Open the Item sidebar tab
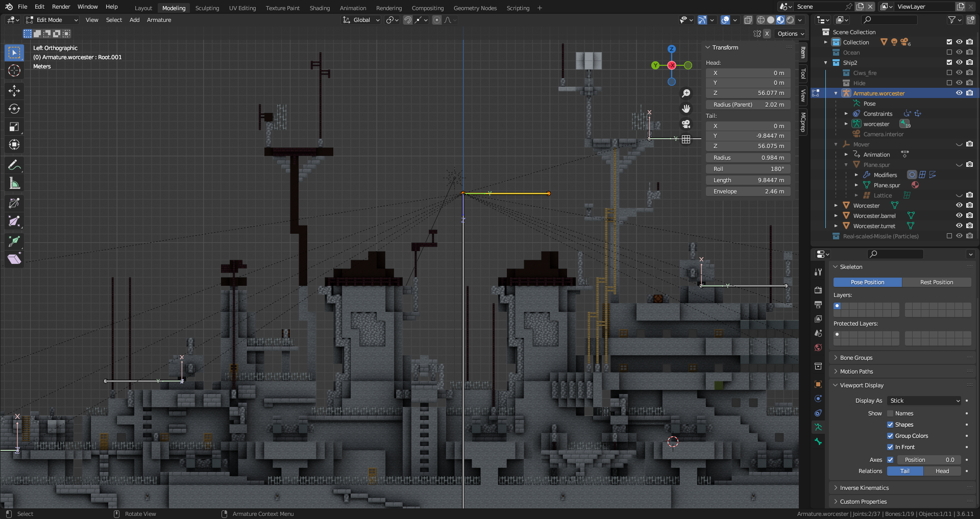980x519 pixels. [803, 52]
